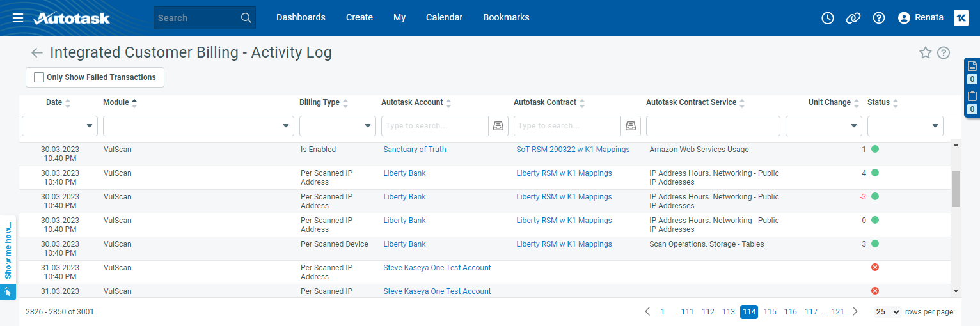Focus Autotask Contract Service filter field

713,126
